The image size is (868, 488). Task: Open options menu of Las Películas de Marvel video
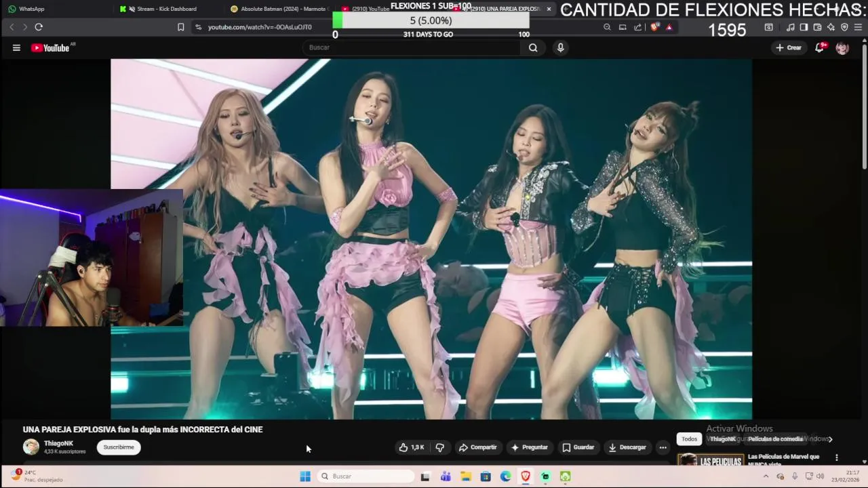pos(836,457)
